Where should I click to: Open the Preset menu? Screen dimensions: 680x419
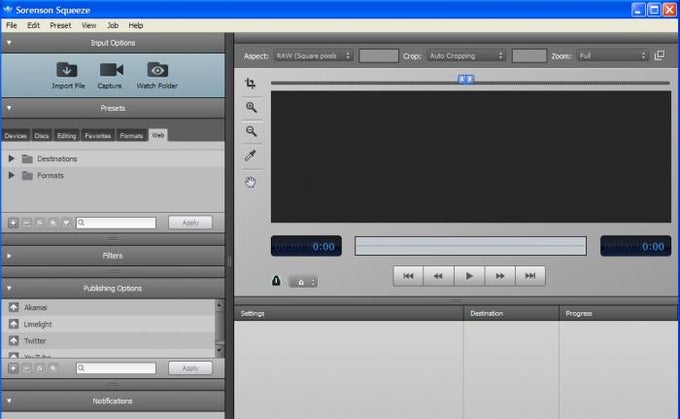point(60,25)
